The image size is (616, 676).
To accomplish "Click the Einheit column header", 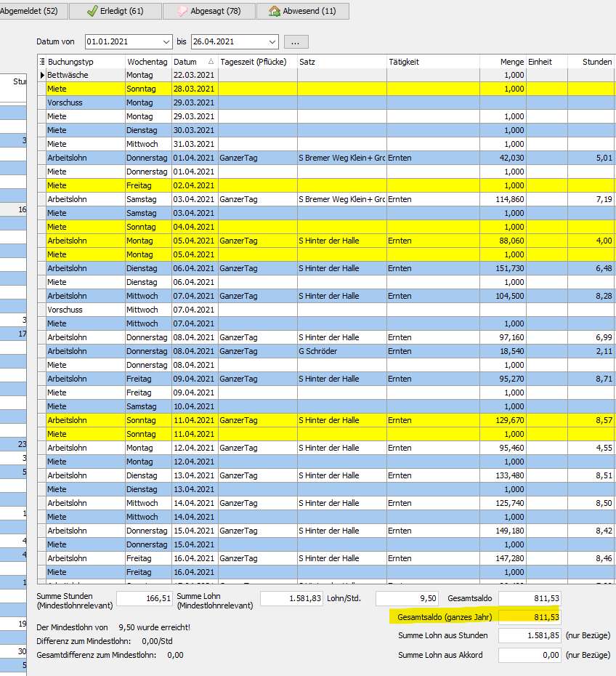I will point(547,62).
